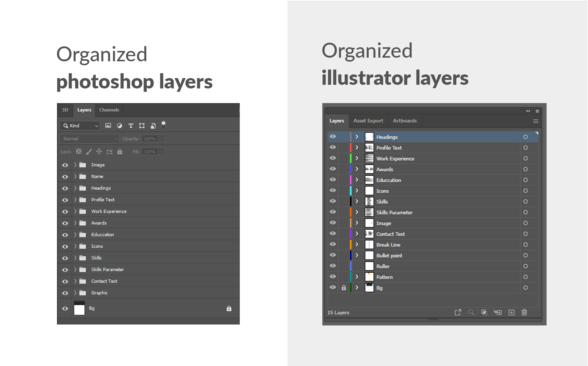Click Pattern layer thumbnail in Illustrator
Viewport: 588px width, 366px height.
(x=369, y=277)
